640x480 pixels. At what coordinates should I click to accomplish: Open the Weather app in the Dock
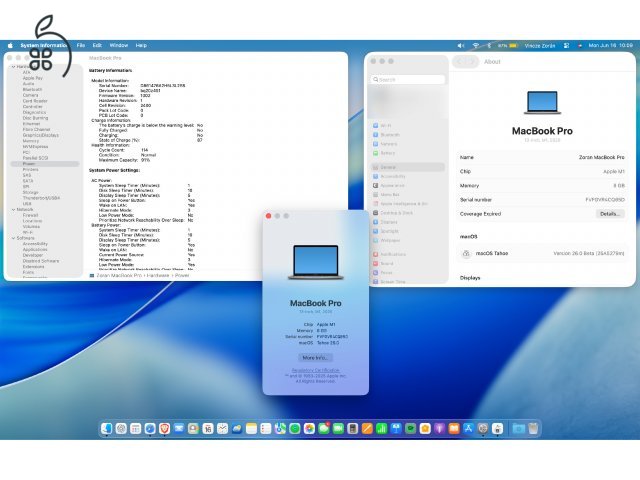click(237, 428)
